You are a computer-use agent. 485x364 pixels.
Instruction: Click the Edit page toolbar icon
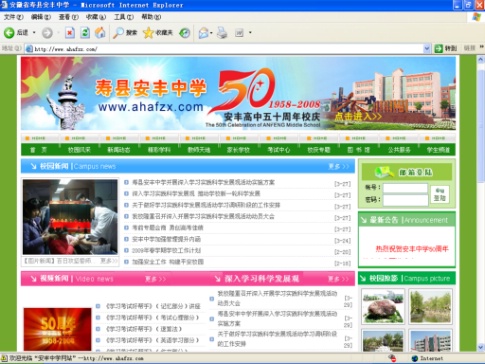[239, 33]
